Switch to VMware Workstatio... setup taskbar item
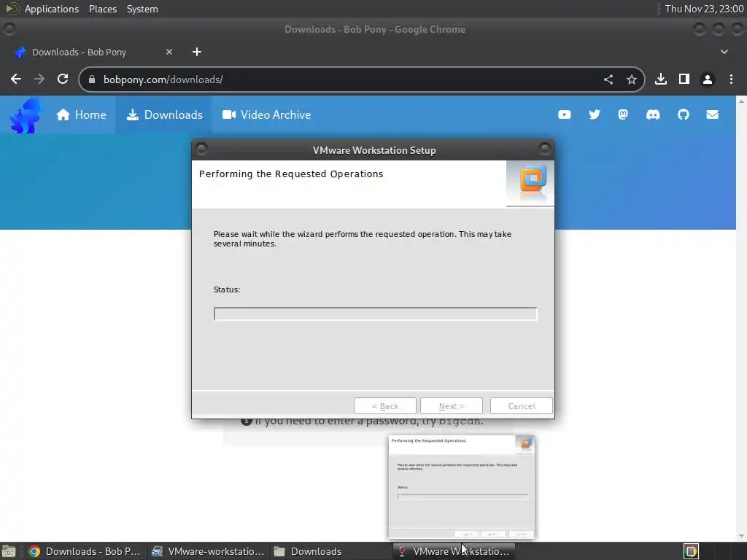Screen dimensions: 747x560 pyautogui.click(x=454, y=551)
